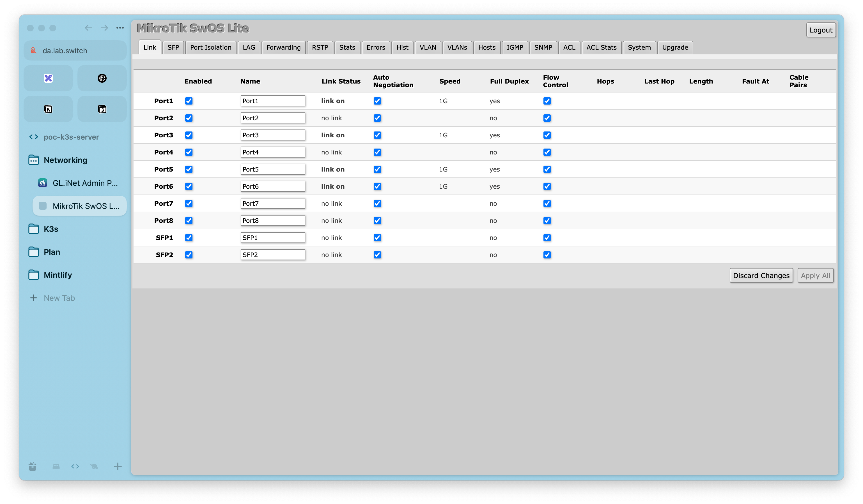Open a New Tab from the sidebar
The image size is (863, 504).
point(75,298)
